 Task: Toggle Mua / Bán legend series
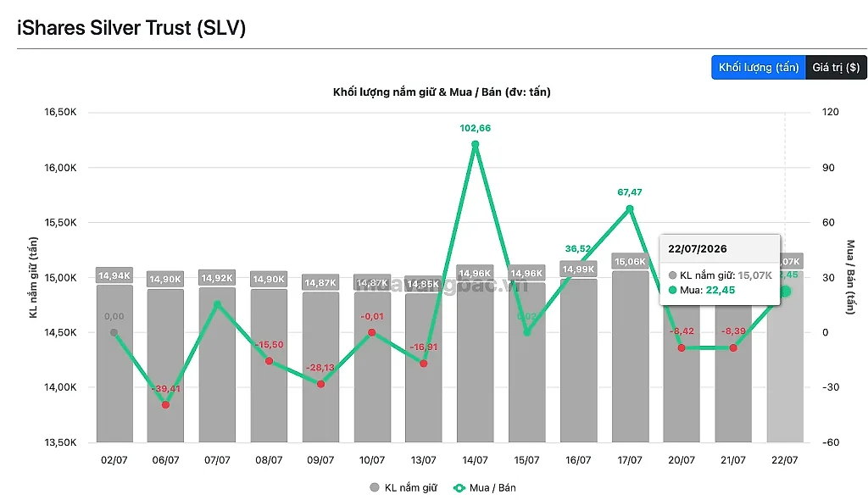(484, 488)
